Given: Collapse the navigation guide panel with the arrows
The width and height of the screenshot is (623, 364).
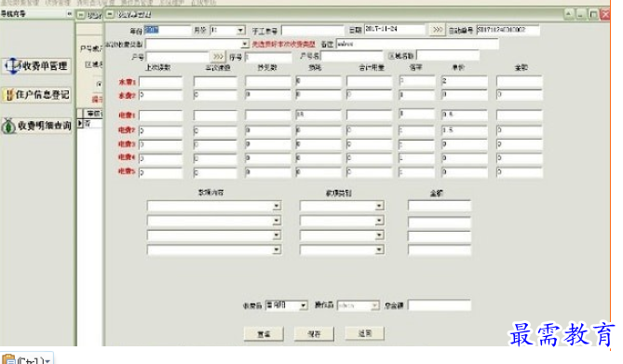Looking at the screenshot, I should click(x=69, y=14).
